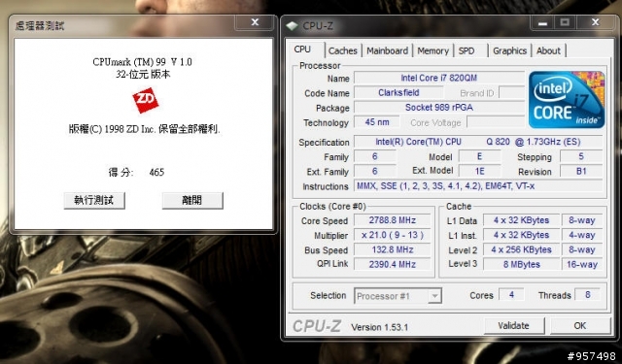Click the empty Core Voltage field
This screenshot has height=364, width=622.
click(x=496, y=122)
